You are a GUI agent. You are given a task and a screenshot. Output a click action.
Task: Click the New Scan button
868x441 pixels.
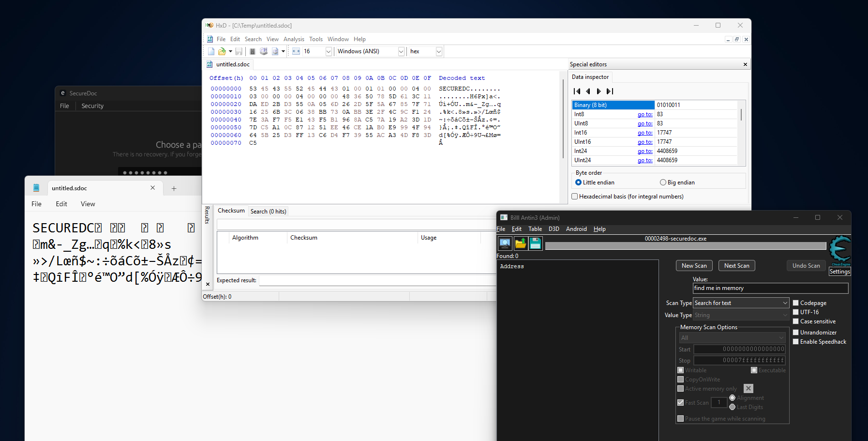tap(694, 266)
